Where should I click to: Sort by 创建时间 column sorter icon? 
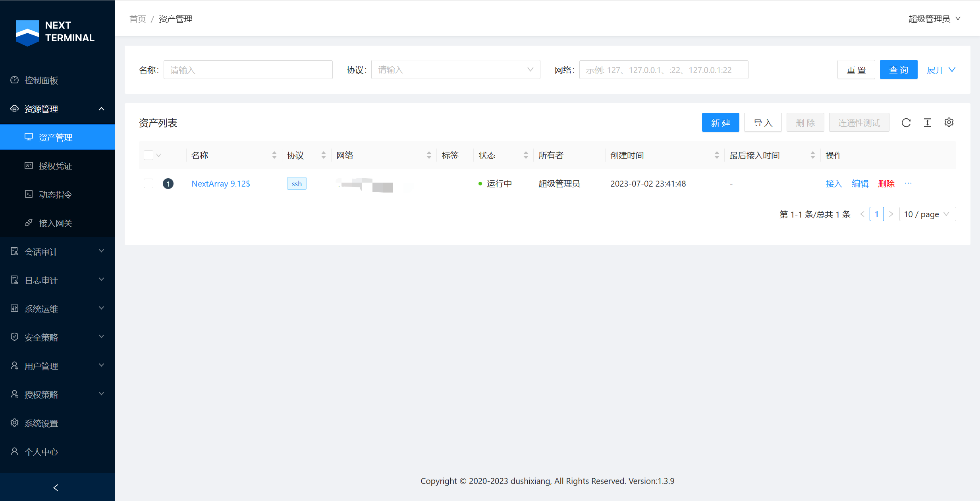[716, 155]
